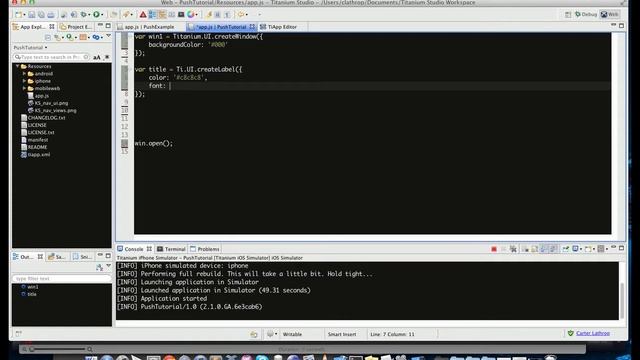Close the app.js PushTutorial editor tab

pos(252,27)
